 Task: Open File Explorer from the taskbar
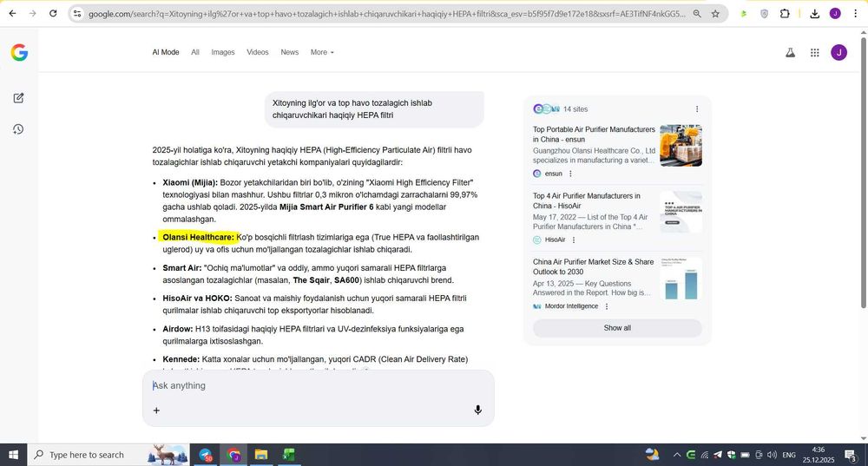pyautogui.click(x=261, y=455)
